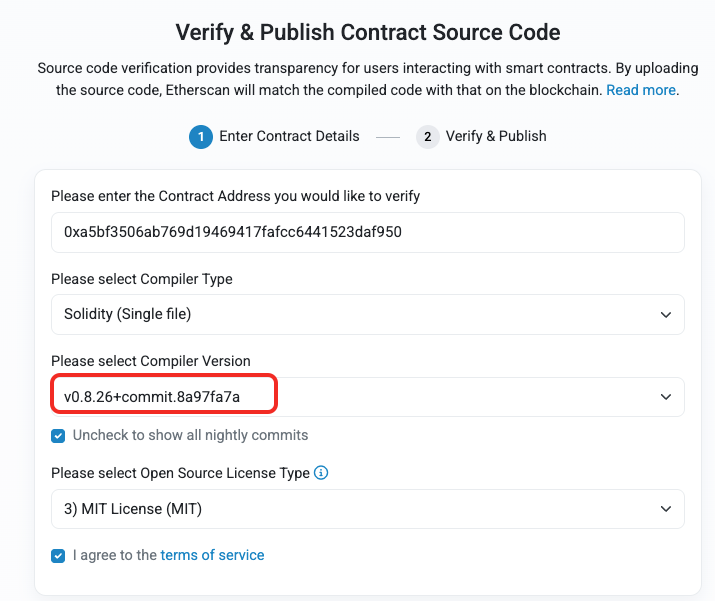
Task: Select the Enter Contract Details step
Action: 289,136
